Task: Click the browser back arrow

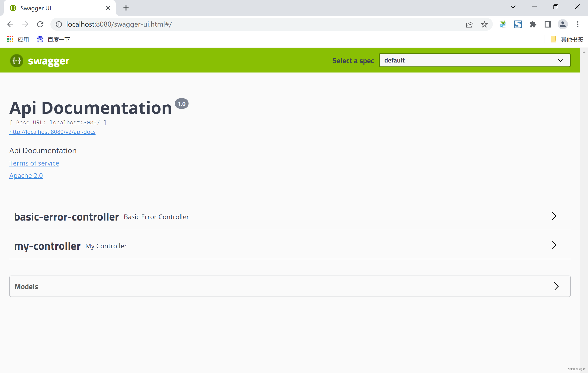Action: click(10, 24)
